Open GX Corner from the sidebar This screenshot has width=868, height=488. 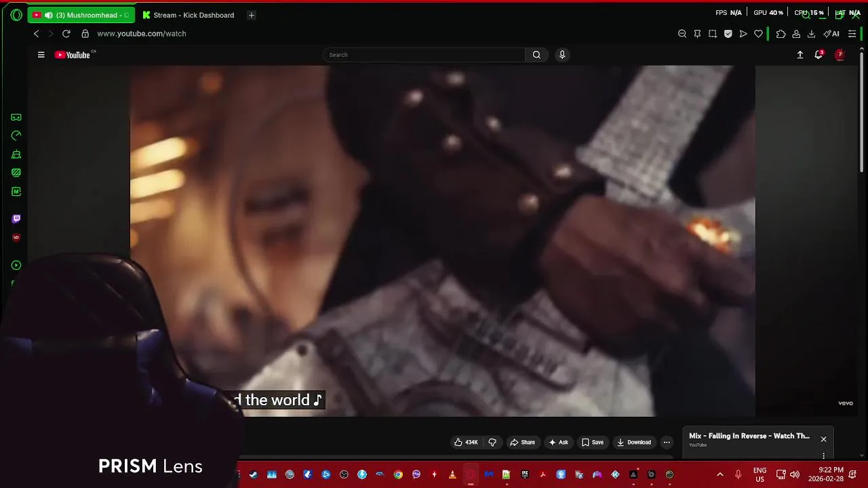click(16, 117)
